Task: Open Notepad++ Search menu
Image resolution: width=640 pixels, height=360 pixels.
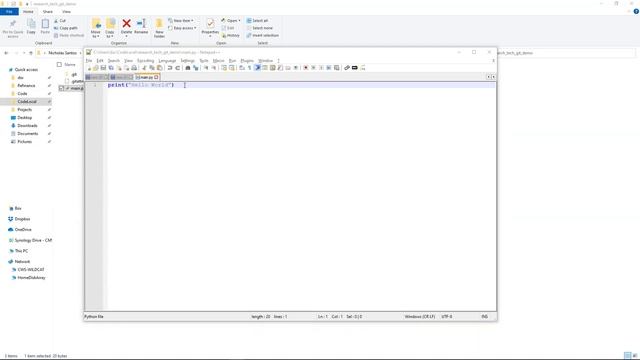Action: pyautogui.click(x=113, y=60)
